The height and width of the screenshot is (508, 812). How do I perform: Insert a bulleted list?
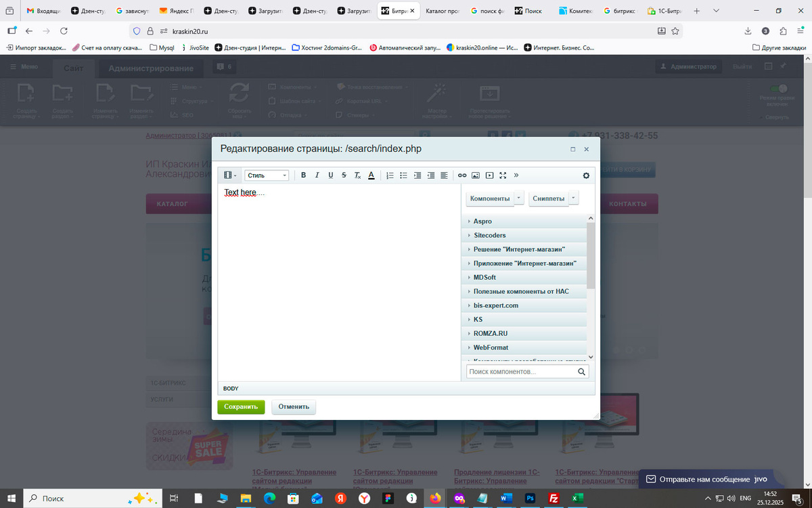coord(403,175)
